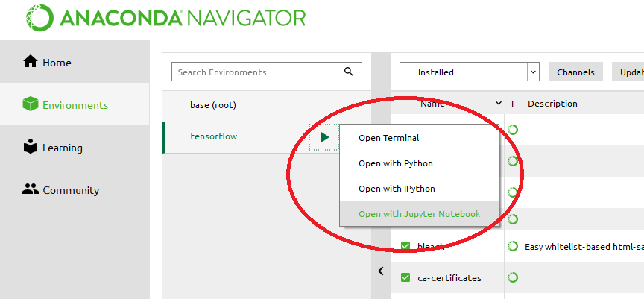
Task: Sort by the Name column header
Action: (x=432, y=104)
